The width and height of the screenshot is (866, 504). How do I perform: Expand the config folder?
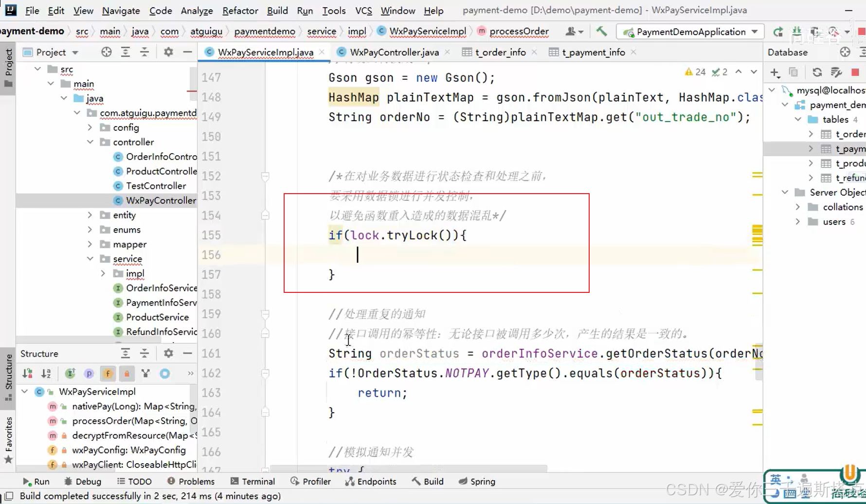(90, 127)
